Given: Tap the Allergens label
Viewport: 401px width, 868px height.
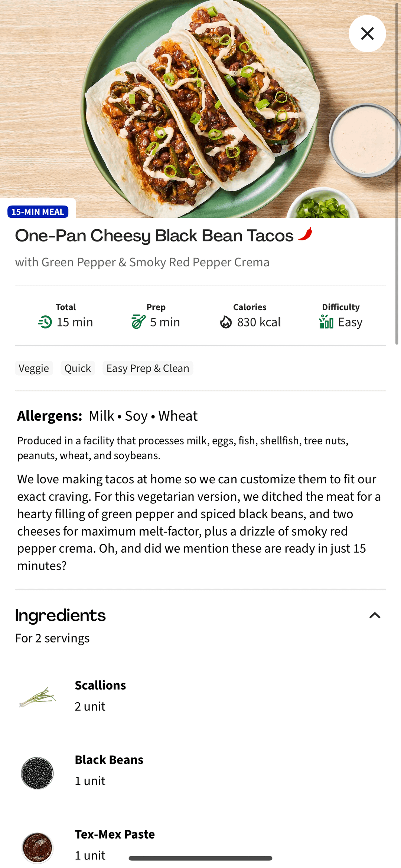Looking at the screenshot, I should [49, 416].
